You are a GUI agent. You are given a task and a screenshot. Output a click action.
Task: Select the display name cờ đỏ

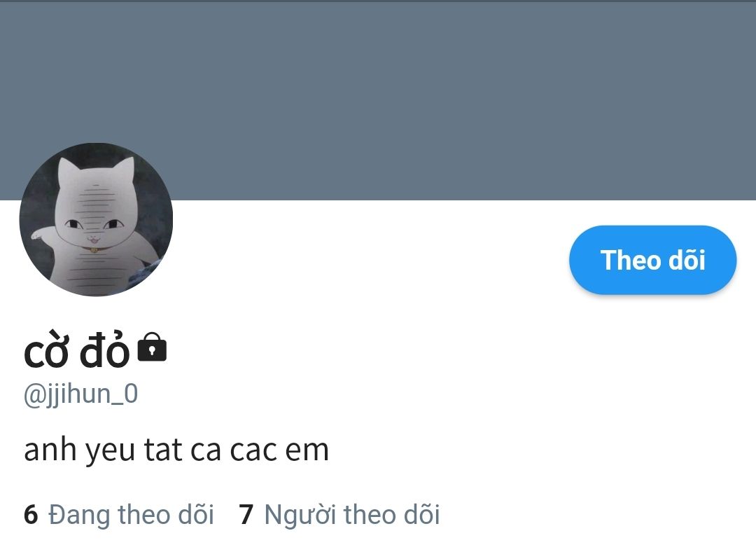77,350
